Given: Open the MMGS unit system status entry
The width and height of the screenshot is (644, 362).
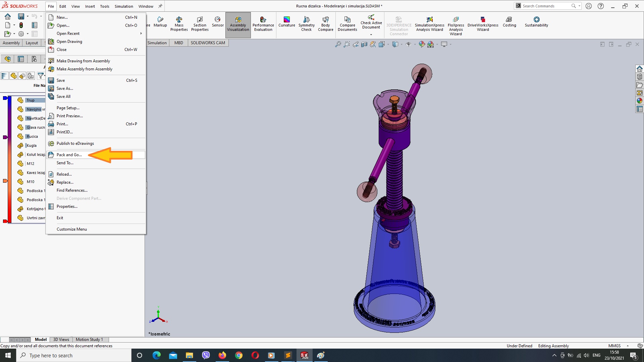Looking at the screenshot, I should pyautogui.click(x=614, y=346).
